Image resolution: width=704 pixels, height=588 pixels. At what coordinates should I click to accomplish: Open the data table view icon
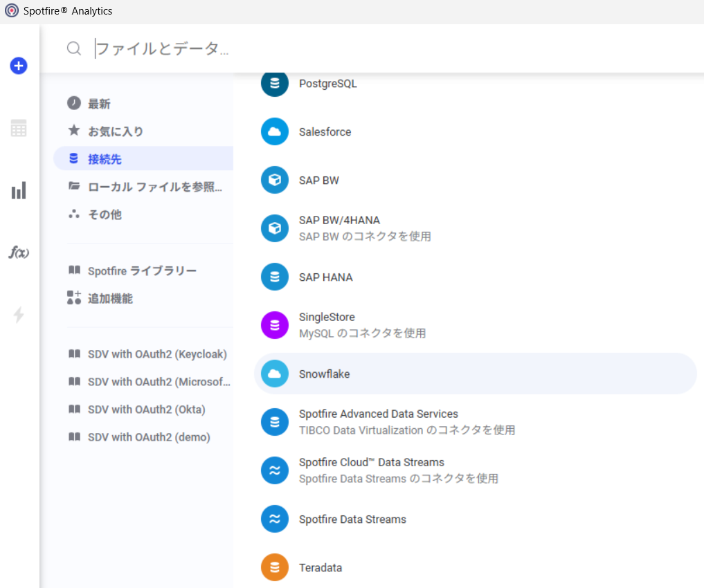click(x=19, y=128)
